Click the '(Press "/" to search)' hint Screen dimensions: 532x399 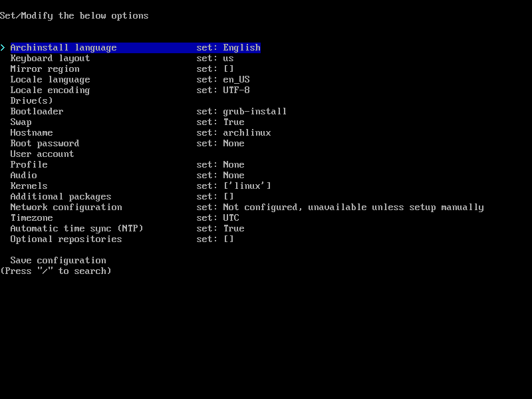[x=56, y=271]
